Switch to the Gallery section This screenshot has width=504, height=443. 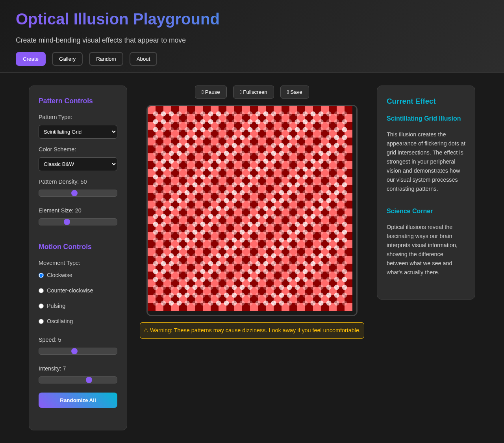click(67, 59)
